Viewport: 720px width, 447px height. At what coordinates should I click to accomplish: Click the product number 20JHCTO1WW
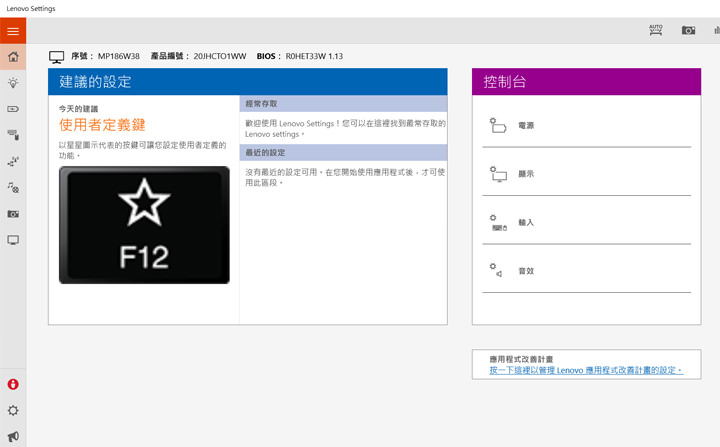point(219,56)
